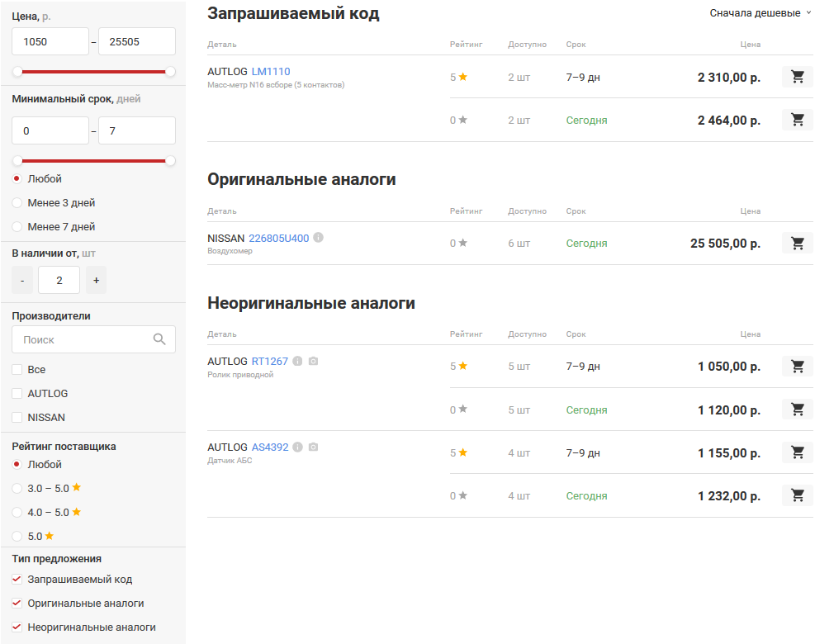Open the RT1267 part link
The width and height of the screenshot is (815, 644).
coord(270,361)
